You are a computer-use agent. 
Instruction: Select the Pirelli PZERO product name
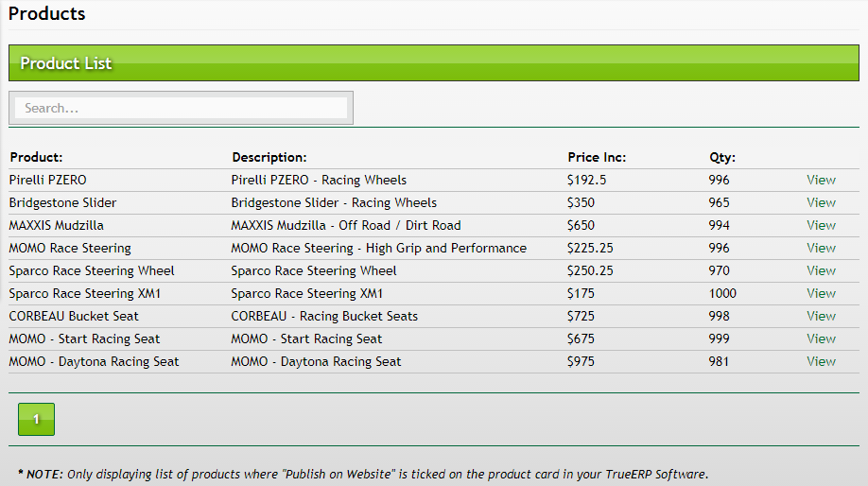pos(48,180)
